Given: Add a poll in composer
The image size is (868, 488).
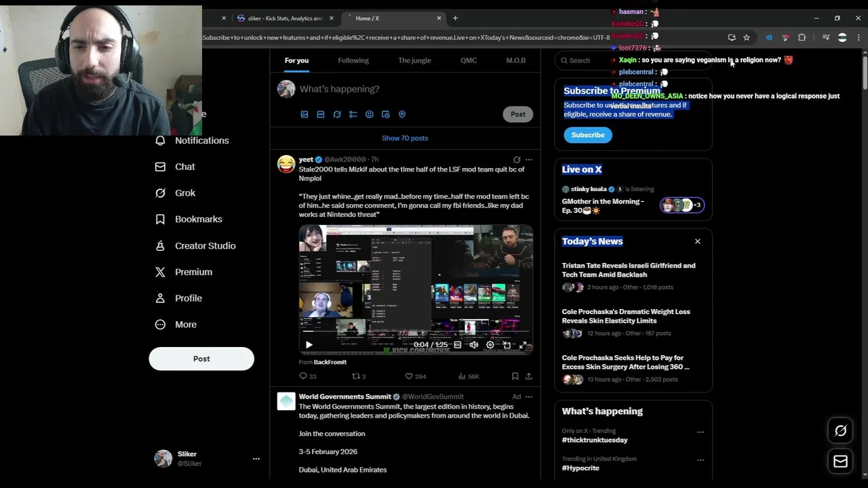Looking at the screenshot, I should 353,115.
